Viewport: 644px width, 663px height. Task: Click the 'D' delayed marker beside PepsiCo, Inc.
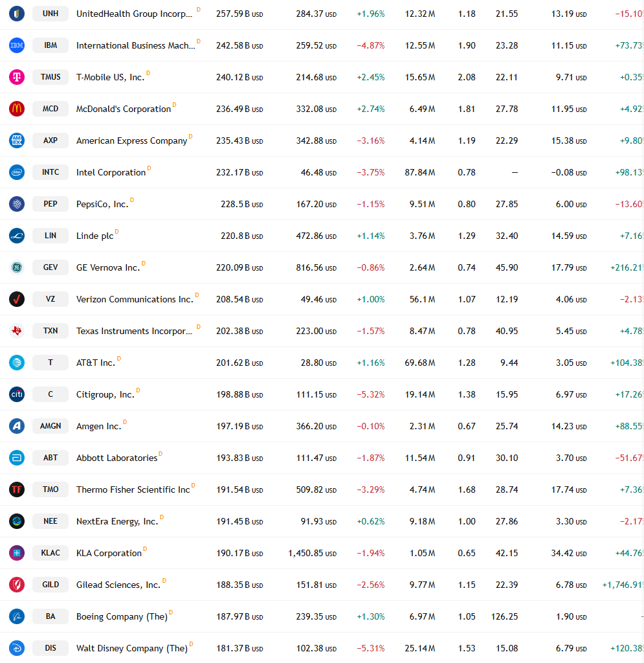[x=132, y=199]
